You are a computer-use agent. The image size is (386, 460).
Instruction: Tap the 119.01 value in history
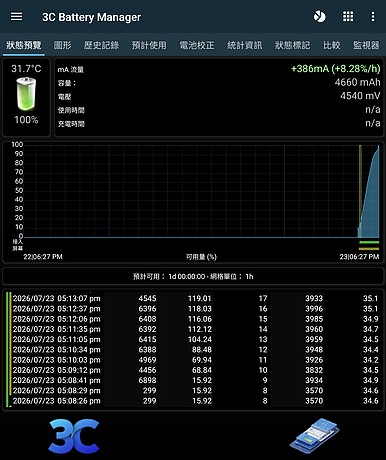point(200,298)
